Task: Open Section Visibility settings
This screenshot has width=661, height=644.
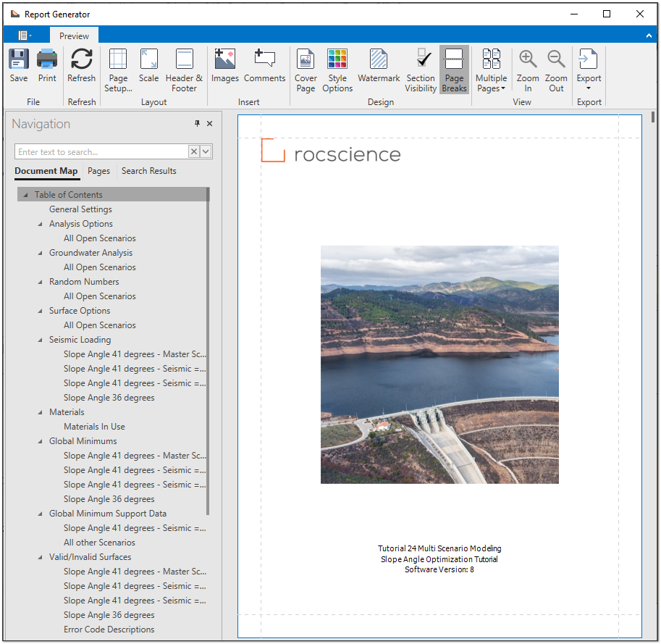Action: [x=421, y=70]
